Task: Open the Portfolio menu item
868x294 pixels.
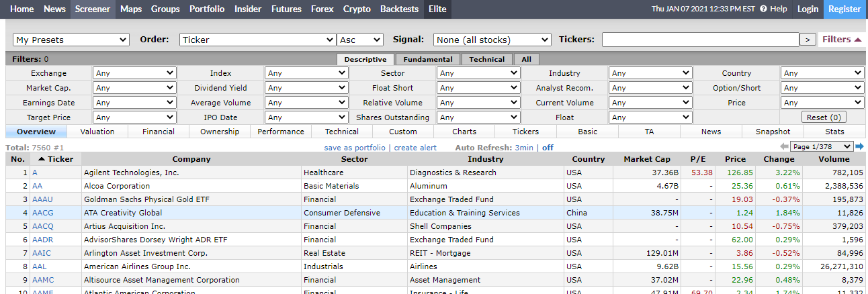Action: [x=207, y=9]
